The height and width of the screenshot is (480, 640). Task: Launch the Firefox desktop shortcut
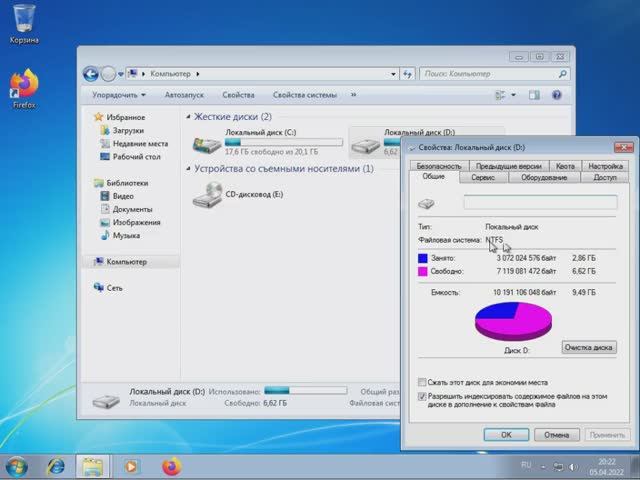pyautogui.click(x=24, y=89)
